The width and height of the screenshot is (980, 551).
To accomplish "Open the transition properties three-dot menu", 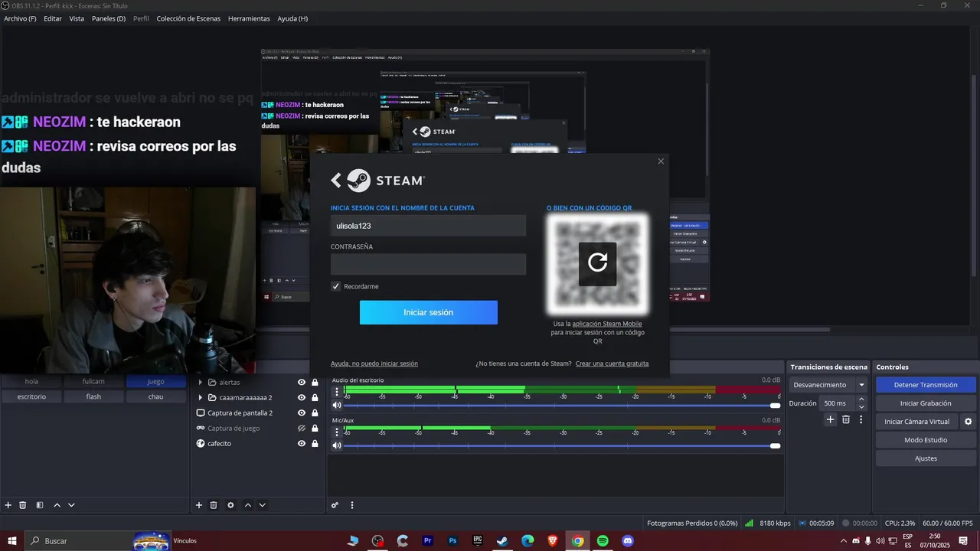I will (861, 419).
